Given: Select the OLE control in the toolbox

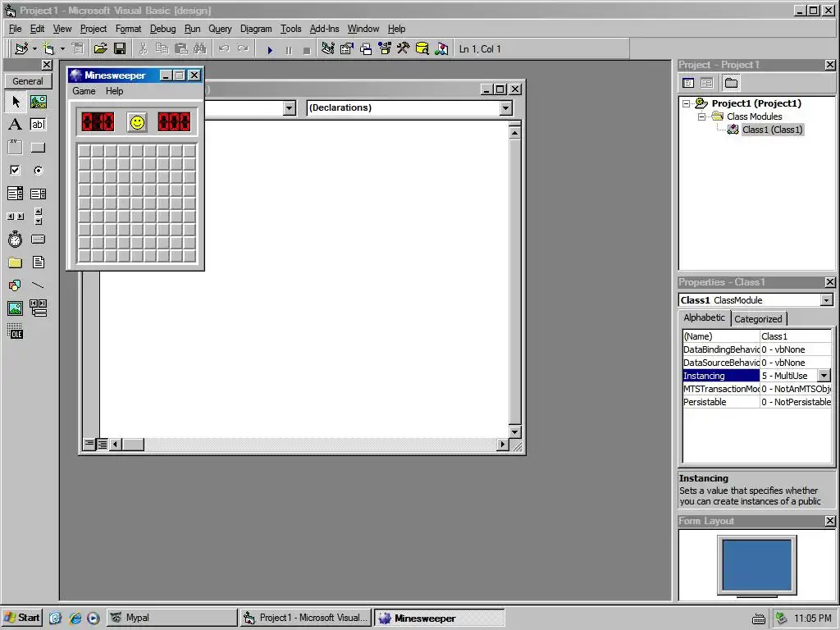Looking at the screenshot, I should [x=16, y=331].
